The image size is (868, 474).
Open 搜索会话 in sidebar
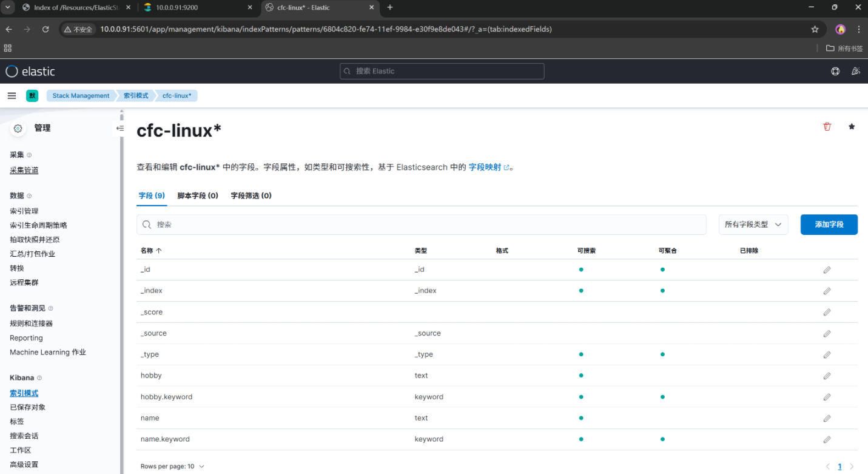[x=24, y=436]
